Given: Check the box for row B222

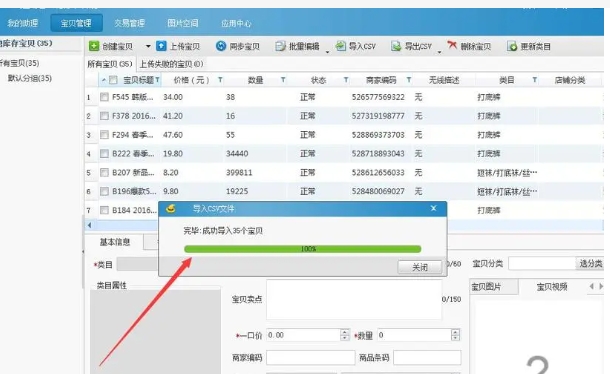Looking at the screenshot, I should (x=104, y=153).
